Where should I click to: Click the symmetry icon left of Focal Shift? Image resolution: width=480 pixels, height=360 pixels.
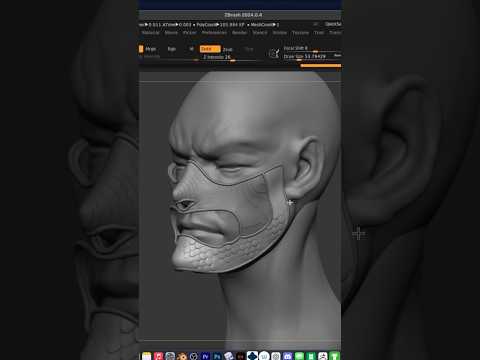pos(274,53)
